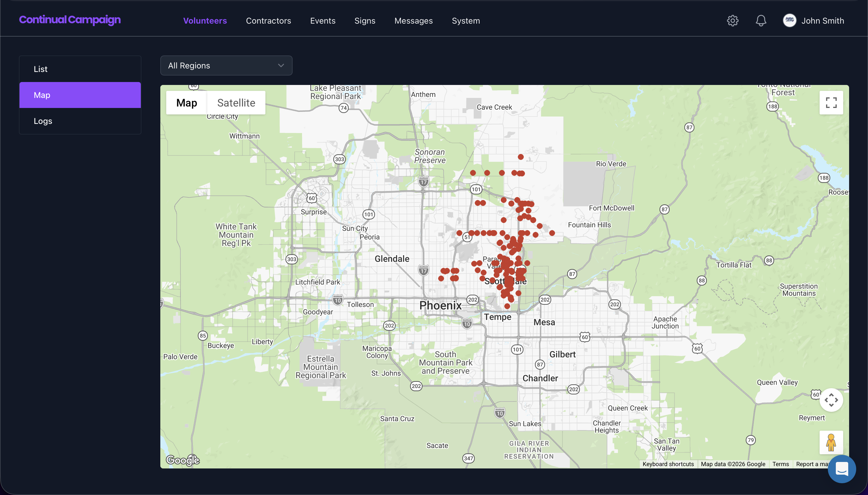The width and height of the screenshot is (868, 495).
Task: Click the region dropdown chevron arrow
Action: pyautogui.click(x=281, y=65)
